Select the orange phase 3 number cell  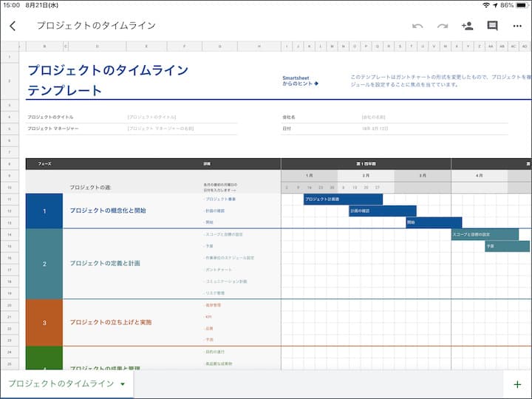point(44,323)
